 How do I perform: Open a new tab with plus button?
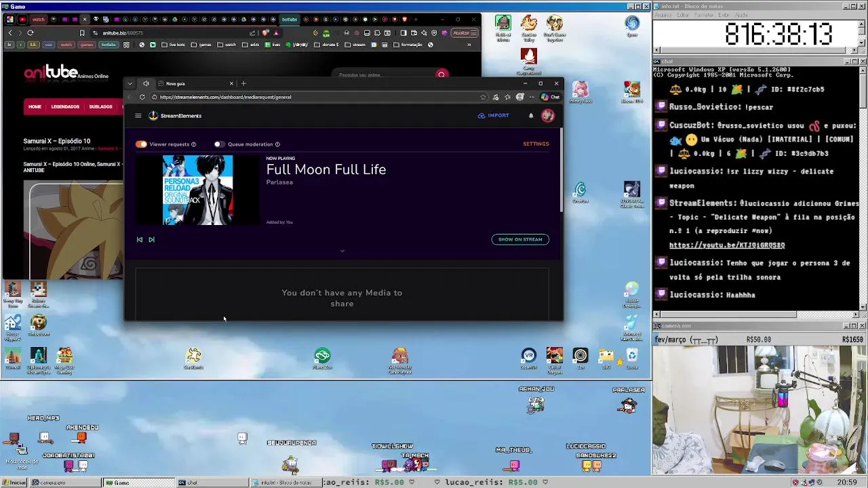[243, 83]
